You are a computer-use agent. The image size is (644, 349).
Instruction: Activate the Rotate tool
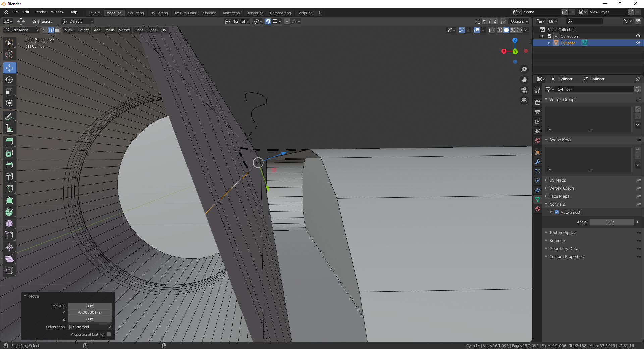pyautogui.click(x=9, y=80)
